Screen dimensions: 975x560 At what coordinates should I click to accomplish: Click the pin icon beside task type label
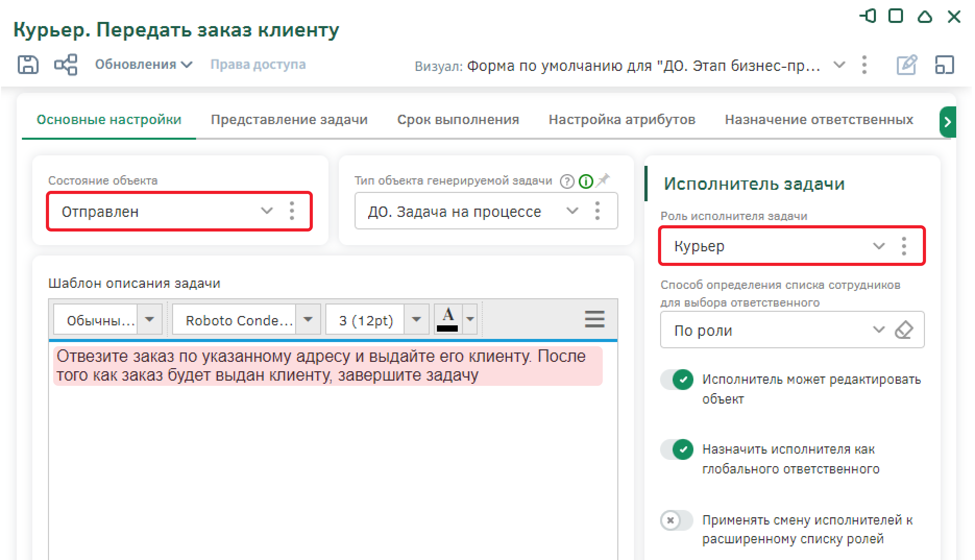pyautogui.click(x=603, y=180)
